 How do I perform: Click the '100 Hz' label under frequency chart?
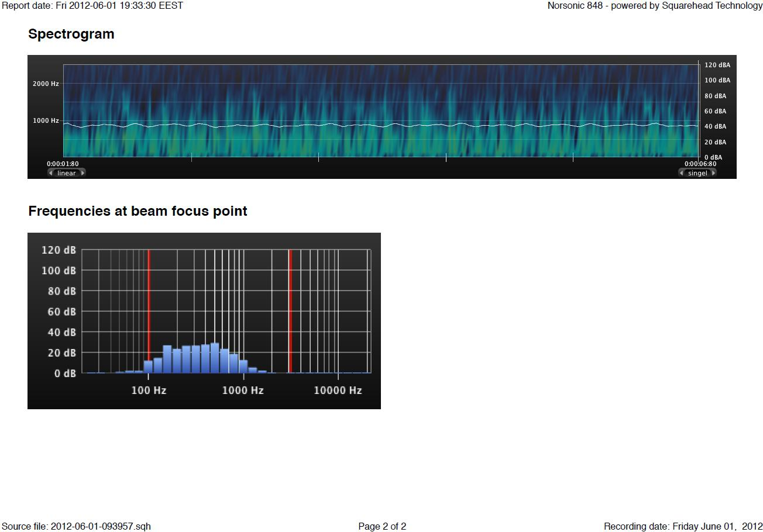tap(149, 391)
